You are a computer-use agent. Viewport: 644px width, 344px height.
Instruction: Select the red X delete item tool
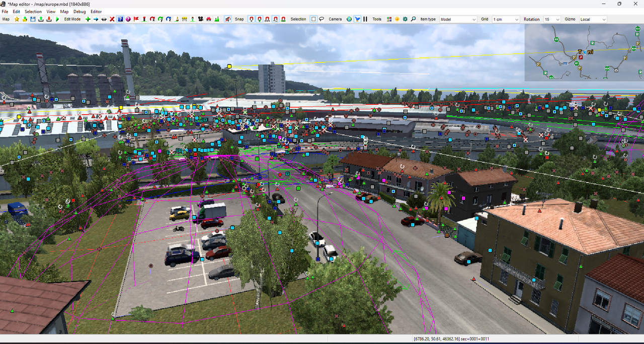[x=112, y=19]
